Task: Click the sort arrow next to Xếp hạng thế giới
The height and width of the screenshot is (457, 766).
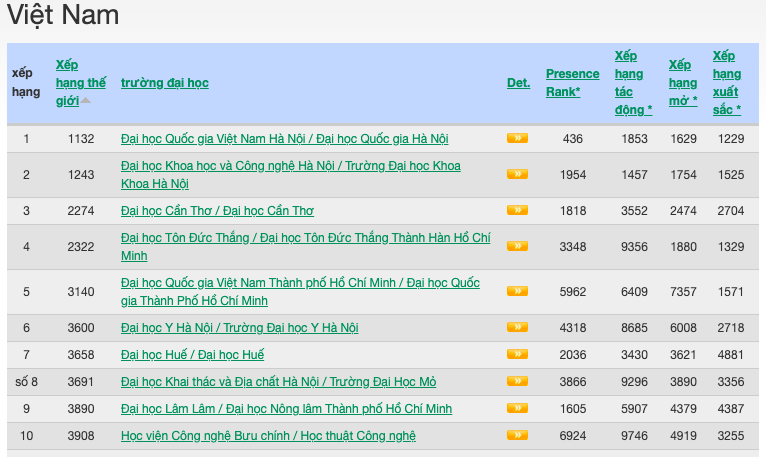Action: coord(85,100)
